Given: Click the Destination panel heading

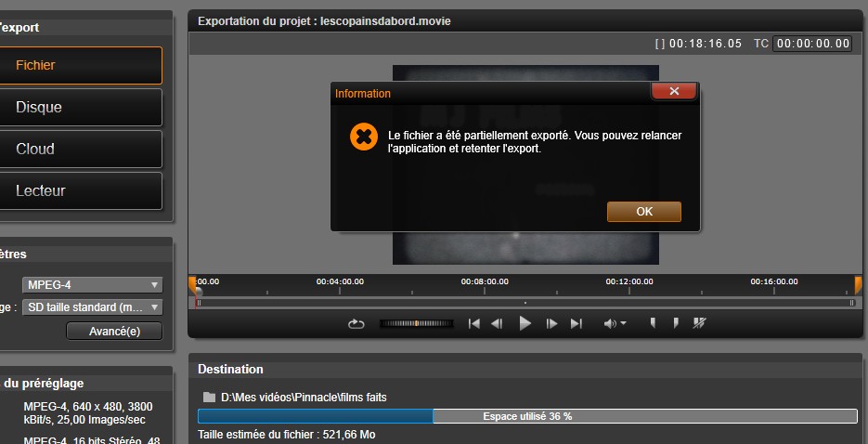Looking at the screenshot, I should pos(230,370).
